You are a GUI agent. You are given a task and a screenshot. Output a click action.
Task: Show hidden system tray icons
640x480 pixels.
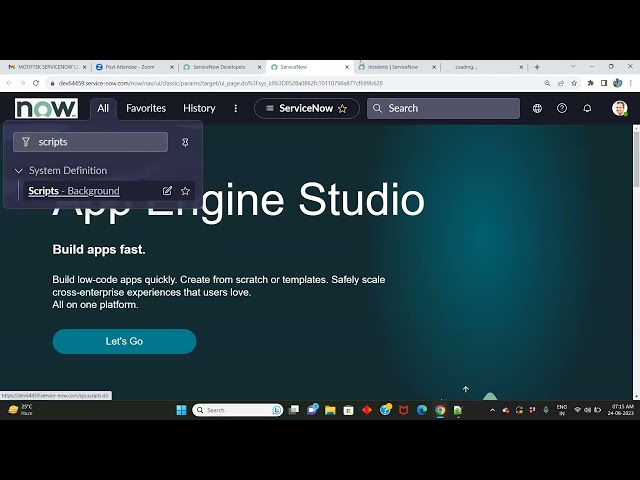(x=493, y=410)
